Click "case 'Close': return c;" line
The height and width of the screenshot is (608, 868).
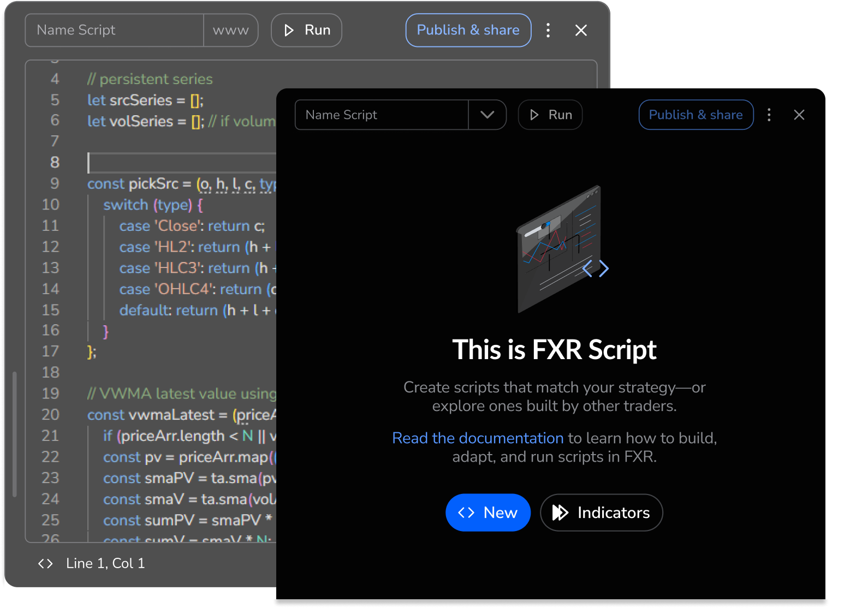[192, 226]
